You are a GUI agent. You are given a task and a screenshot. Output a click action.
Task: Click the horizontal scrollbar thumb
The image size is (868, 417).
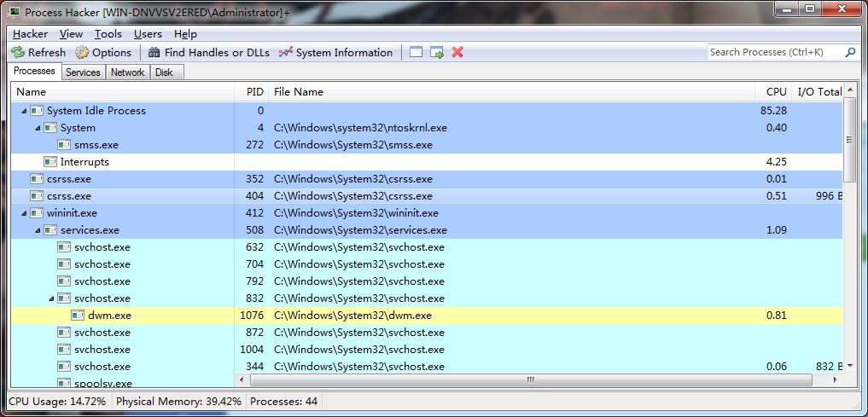click(x=530, y=380)
